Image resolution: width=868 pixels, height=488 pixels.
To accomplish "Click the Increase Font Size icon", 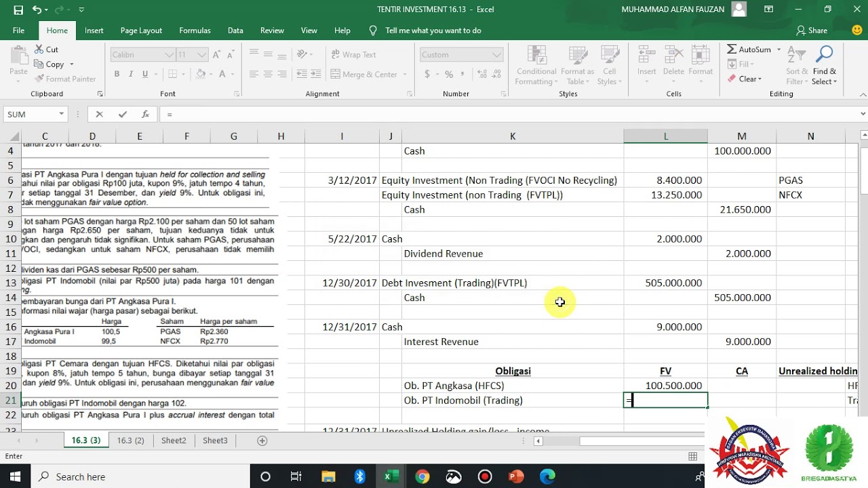I will tap(217, 55).
